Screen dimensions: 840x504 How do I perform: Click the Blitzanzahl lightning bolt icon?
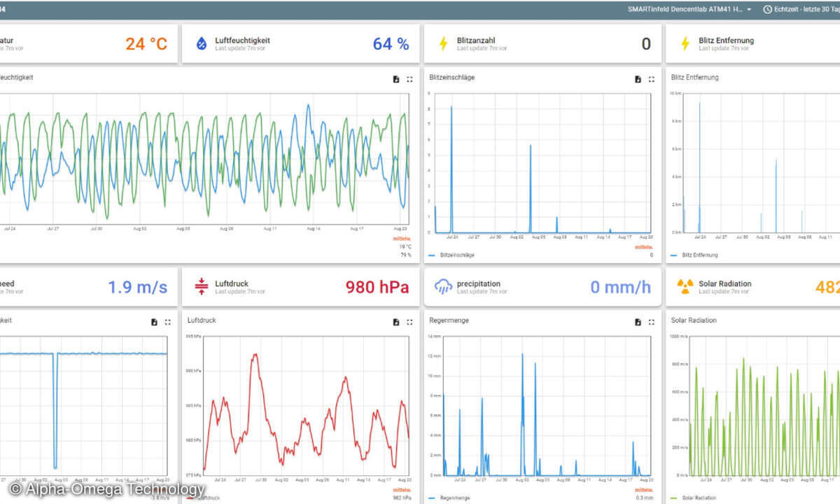pos(442,44)
